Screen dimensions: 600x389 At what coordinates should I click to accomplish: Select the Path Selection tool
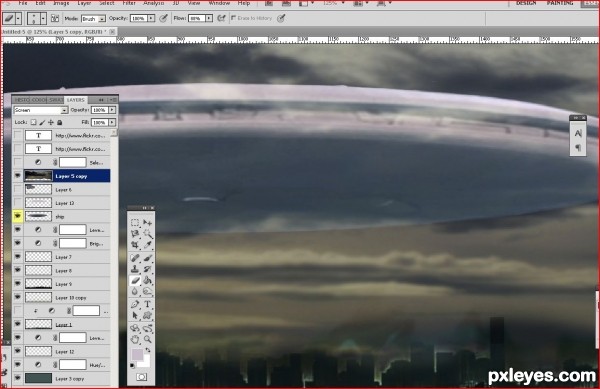click(x=135, y=316)
